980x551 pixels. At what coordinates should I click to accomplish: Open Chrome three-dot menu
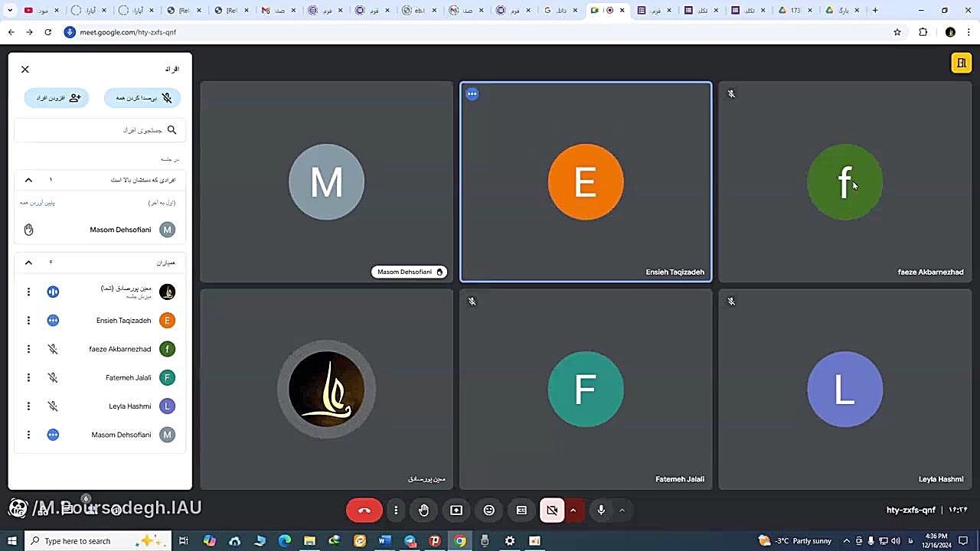969,32
